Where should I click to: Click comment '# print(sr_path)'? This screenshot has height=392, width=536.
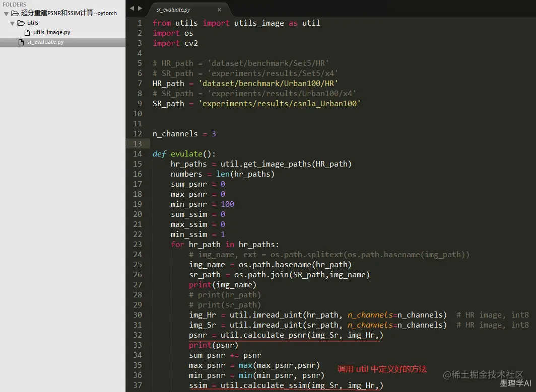pos(225,304)
